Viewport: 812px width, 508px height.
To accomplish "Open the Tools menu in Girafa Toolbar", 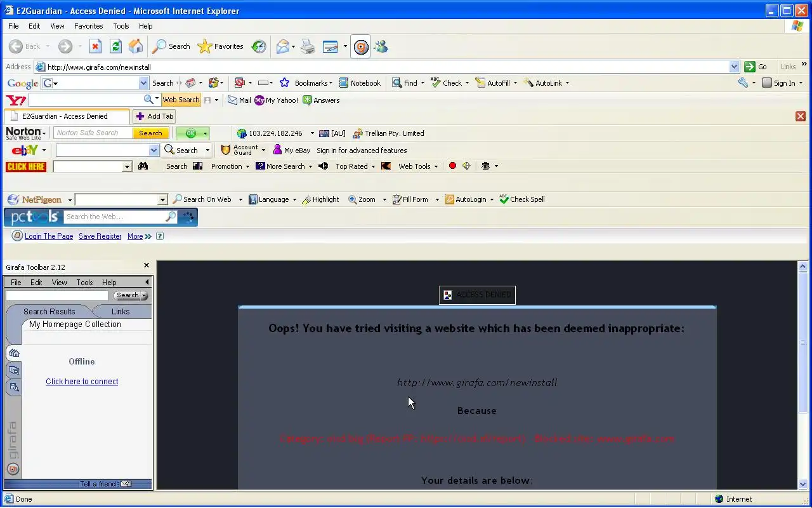I will (x=84, y=283).
